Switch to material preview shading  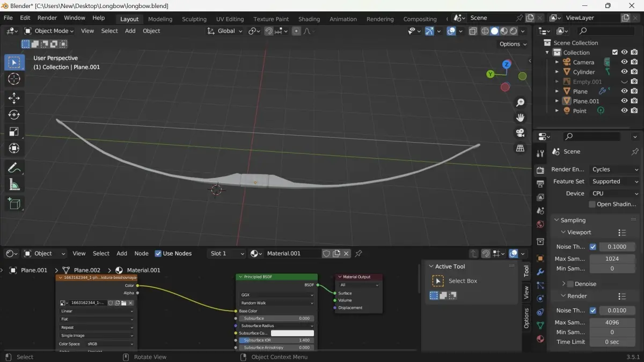(504, 31)
